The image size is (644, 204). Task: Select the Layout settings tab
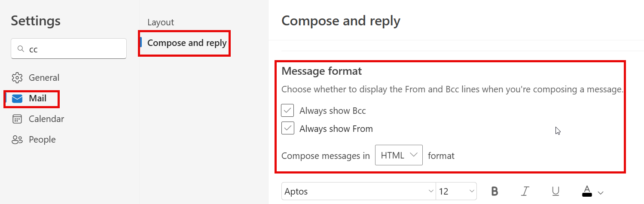161,22
